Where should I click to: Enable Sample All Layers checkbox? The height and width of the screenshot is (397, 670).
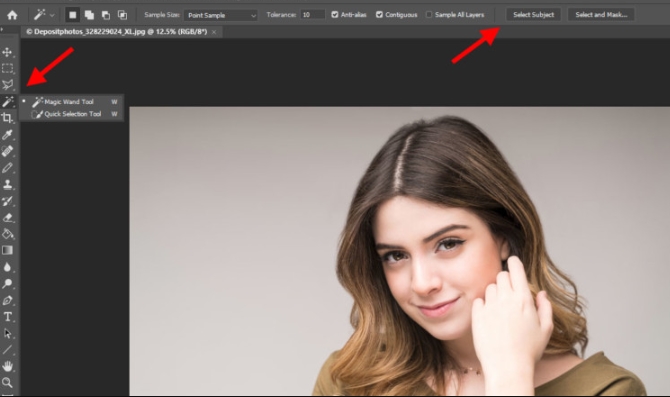(429, 15)
